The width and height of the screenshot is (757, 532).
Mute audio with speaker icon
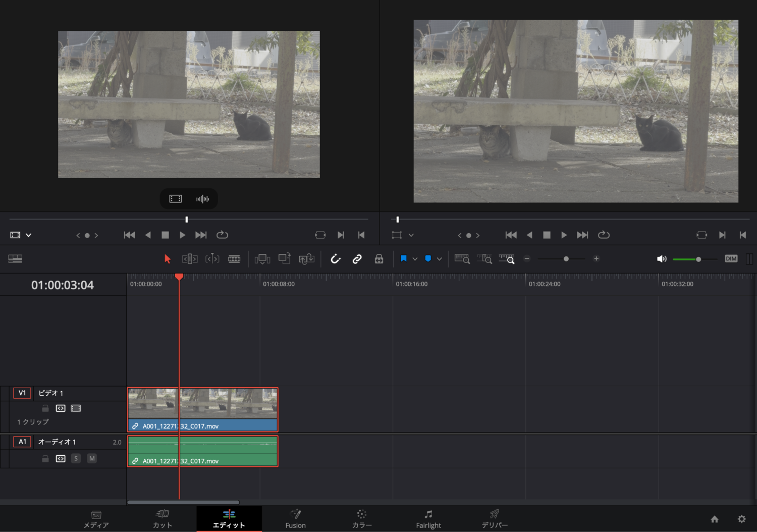(x=662, y=259)
